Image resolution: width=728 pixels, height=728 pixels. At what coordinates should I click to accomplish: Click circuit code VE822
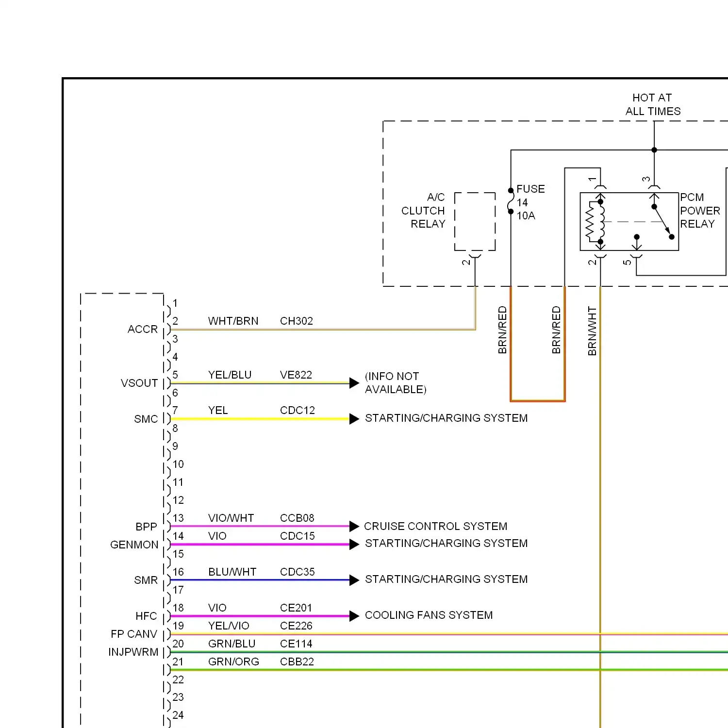[296, 375]
